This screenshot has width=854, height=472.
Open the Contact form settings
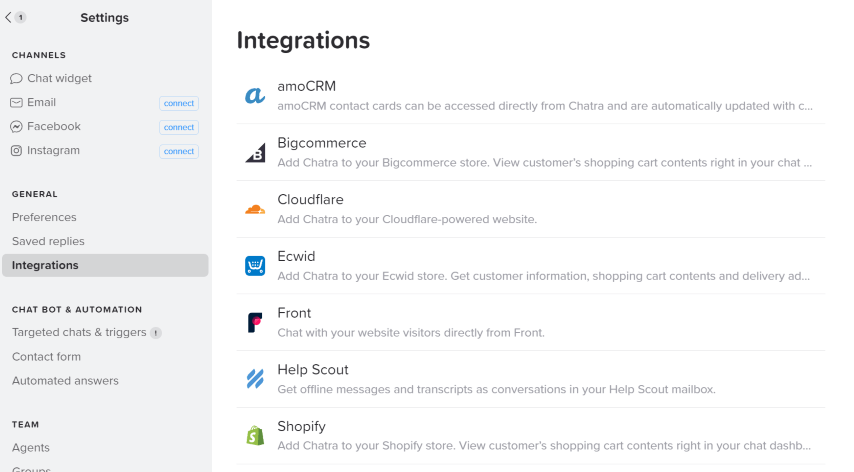[46, 356]
